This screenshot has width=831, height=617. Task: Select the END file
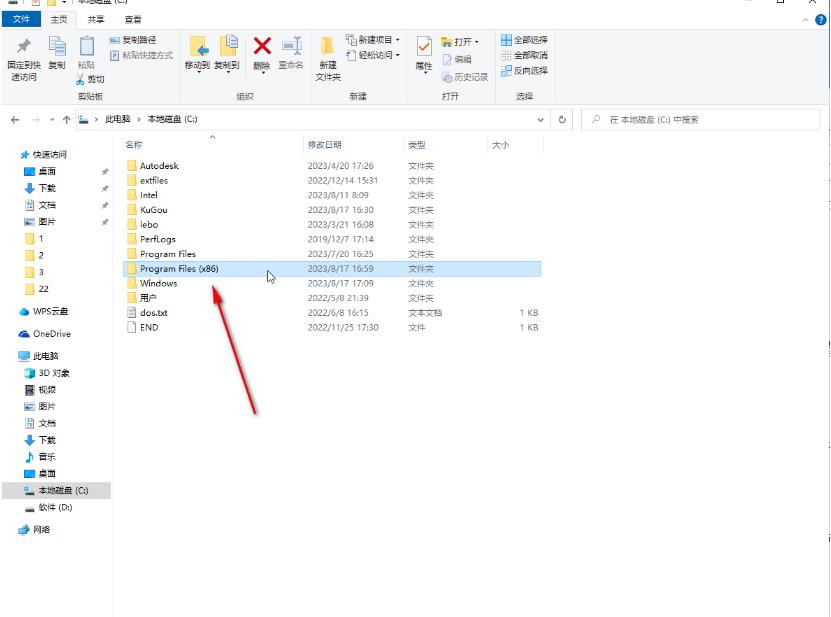coord(332,328)
